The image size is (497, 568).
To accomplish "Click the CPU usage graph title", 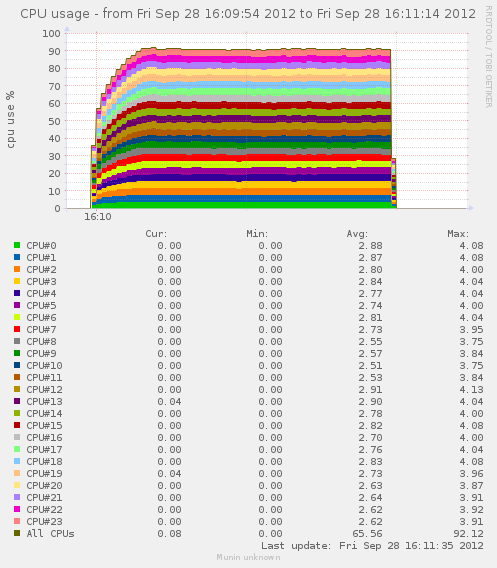I will [248, 14].
